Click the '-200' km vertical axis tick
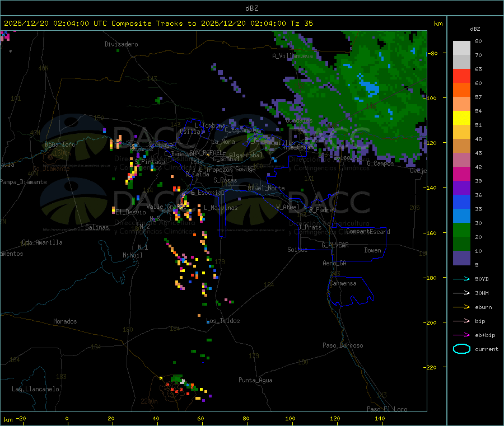Screen dimensions: 504x426 tap(430, 322)
